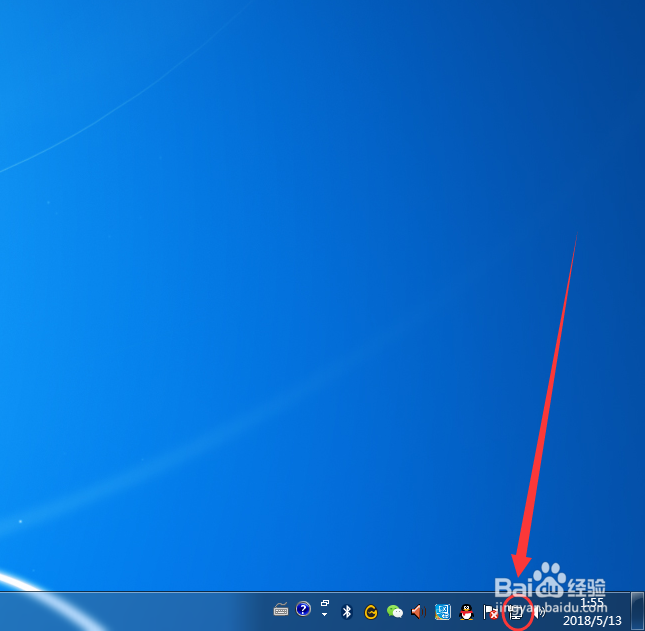The width and height of the screenshot is (645, 631).
Task: Open the Bluetooth devices tray icon
Action: tap(347, 612)
